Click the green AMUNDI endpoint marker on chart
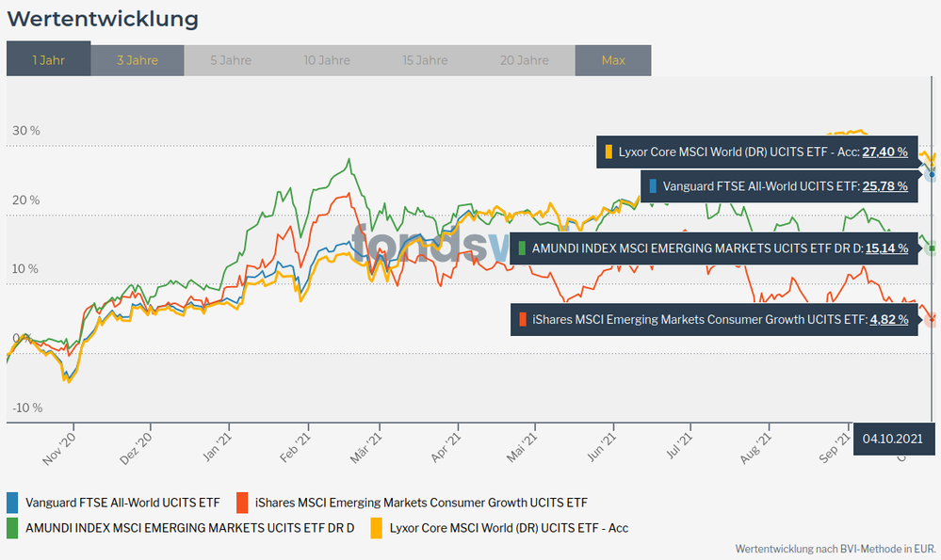Viewport: 941px width, 560px height. (932, 248)
